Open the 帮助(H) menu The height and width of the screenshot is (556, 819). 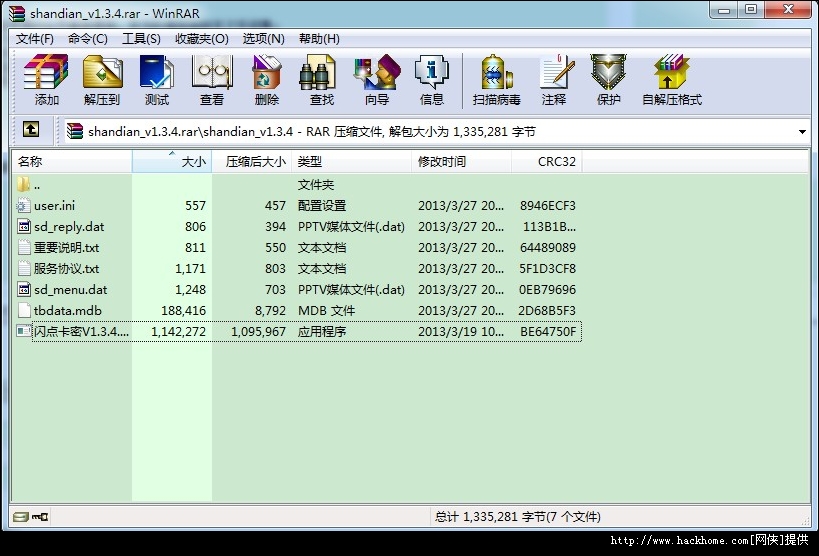(319, 39)
